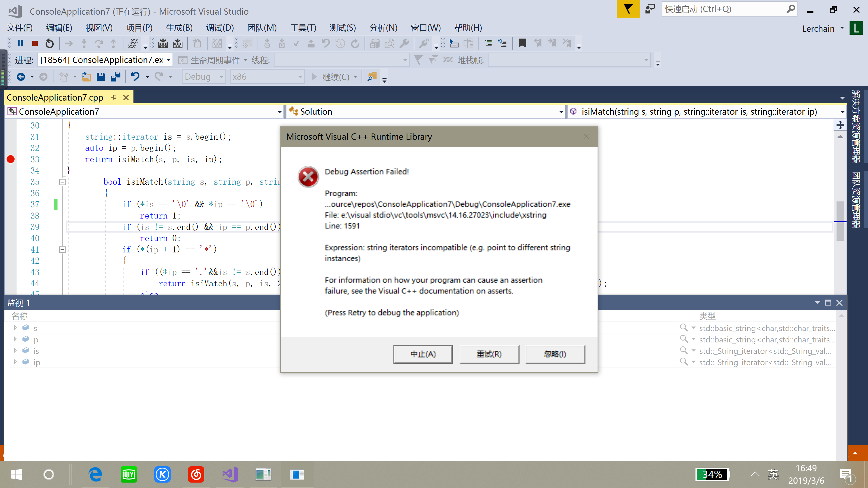This screenshot has height=488, width=868.
Task: Click the 忽略(I) ignore button
Action: pyautogui.click(x=555, y=354)
